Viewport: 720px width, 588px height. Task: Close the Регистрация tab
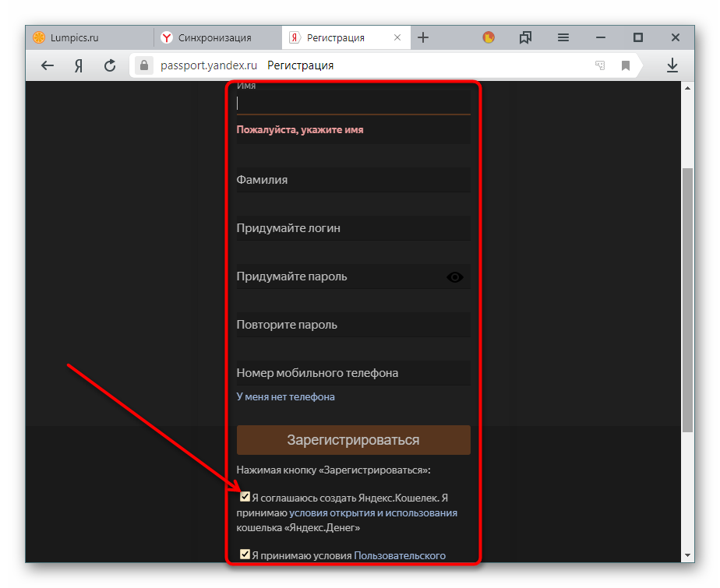click(x=398, y=37)
